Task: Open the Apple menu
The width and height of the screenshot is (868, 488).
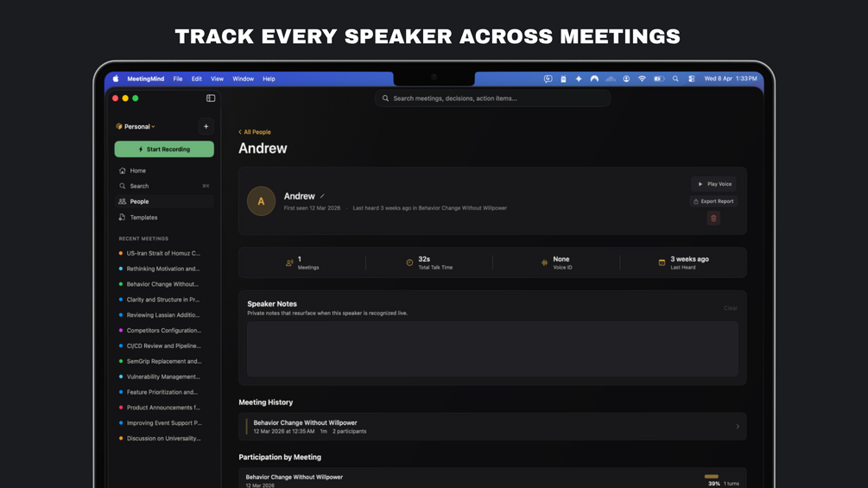Action: 116,79
